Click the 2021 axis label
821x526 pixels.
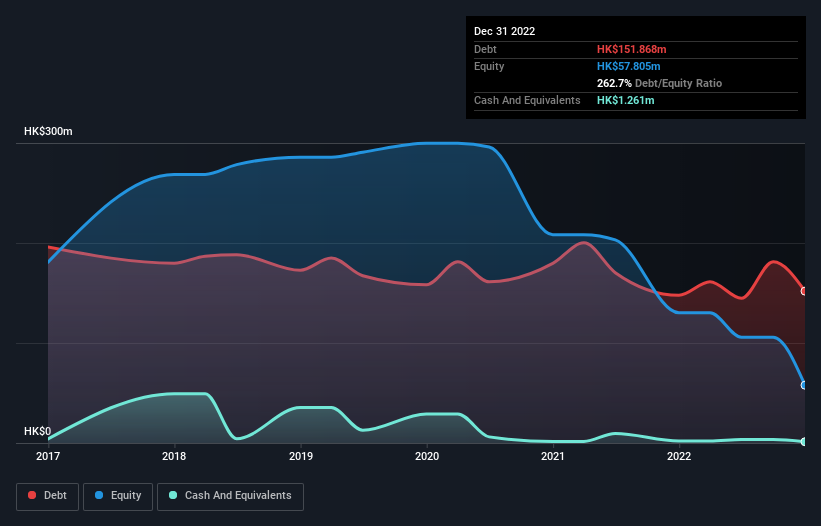553,456
